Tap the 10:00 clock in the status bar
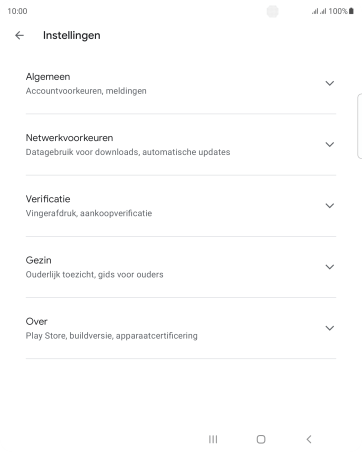 [x=17, y=11]
